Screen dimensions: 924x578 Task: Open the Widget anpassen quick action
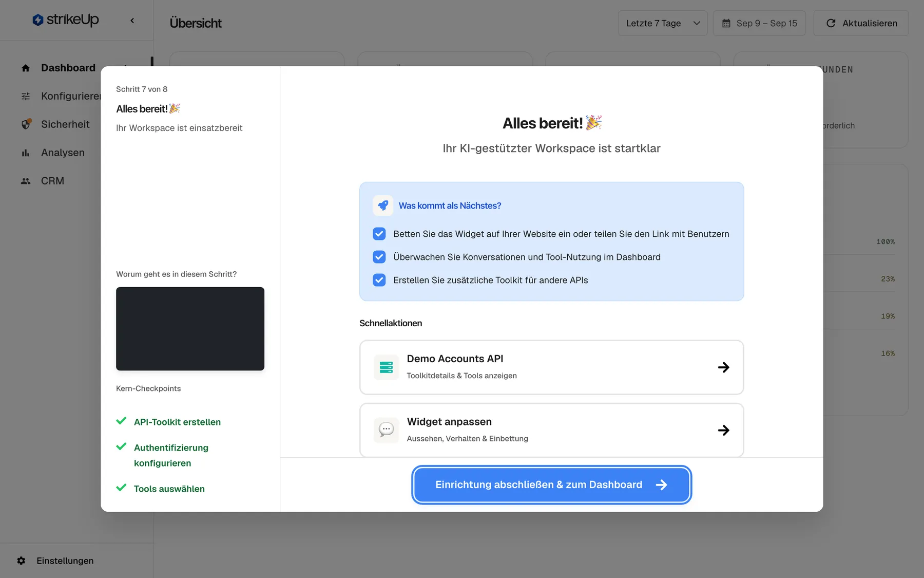pyautogui.click(x=551, y=430)
